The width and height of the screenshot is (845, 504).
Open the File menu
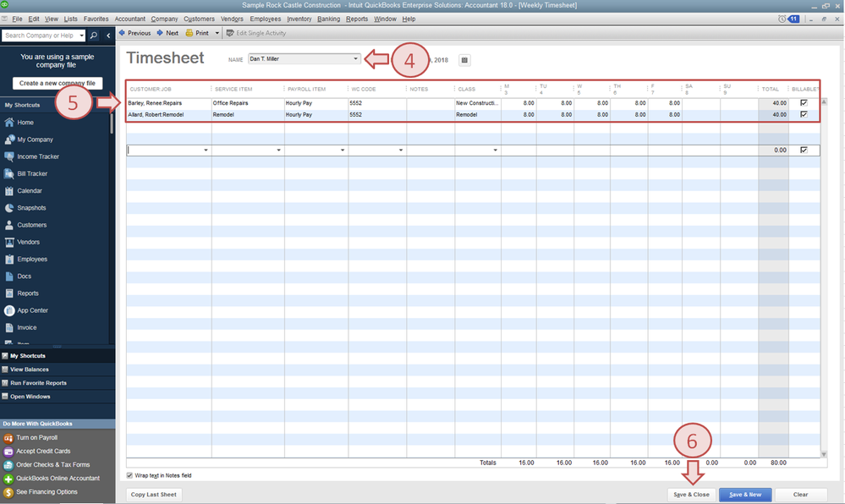click(x=17, y=19)
